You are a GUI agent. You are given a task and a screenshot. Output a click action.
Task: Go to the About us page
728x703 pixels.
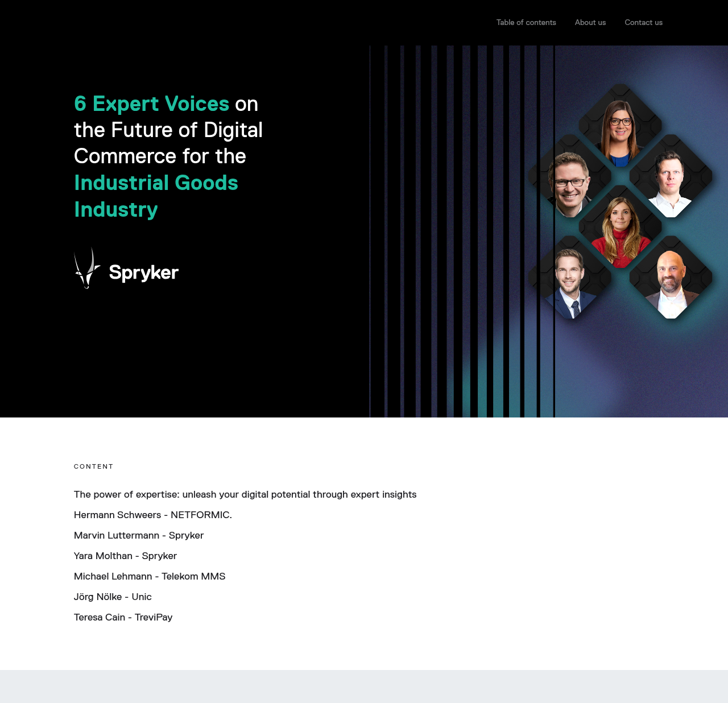(x=590, y=23)
